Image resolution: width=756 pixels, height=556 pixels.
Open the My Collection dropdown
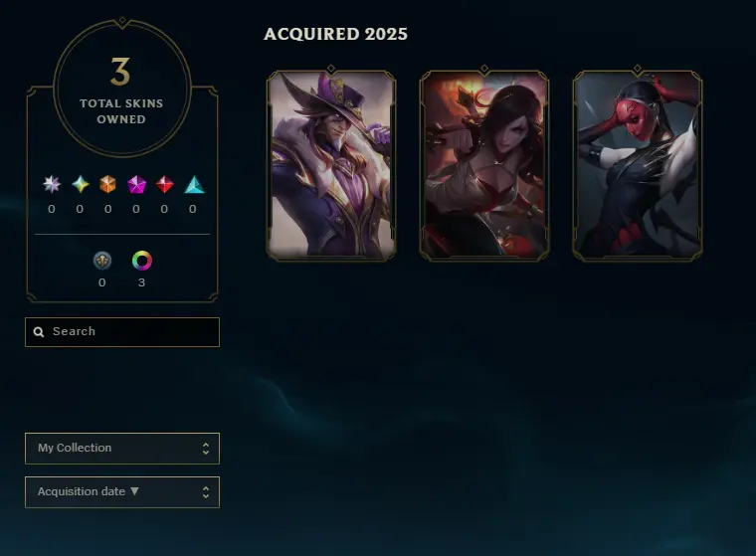[x=122, y=449]
